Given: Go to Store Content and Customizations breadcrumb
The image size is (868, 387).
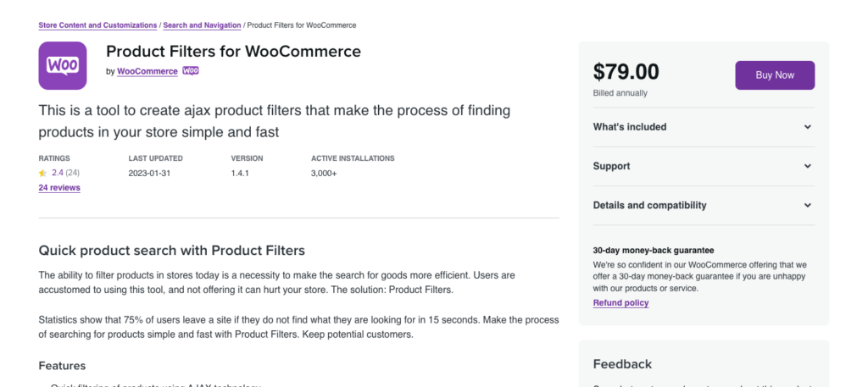Looking at the screenshot, I should pyautogui.click(x=97, y=25).
